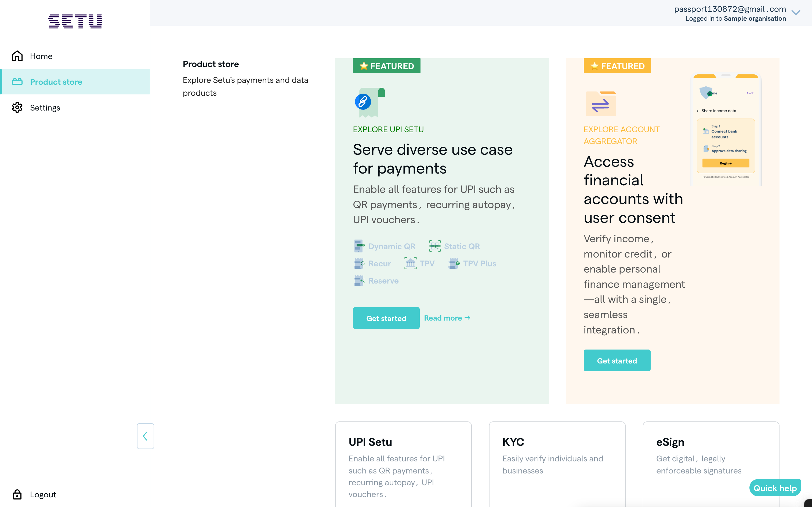Click the TPV bank icon

(410, 263)
